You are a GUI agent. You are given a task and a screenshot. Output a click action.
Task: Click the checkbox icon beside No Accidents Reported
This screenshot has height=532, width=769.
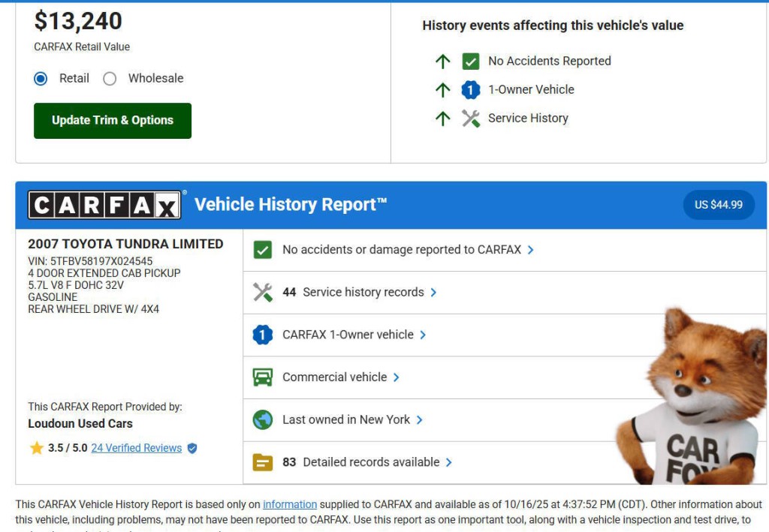pos(471,61)
